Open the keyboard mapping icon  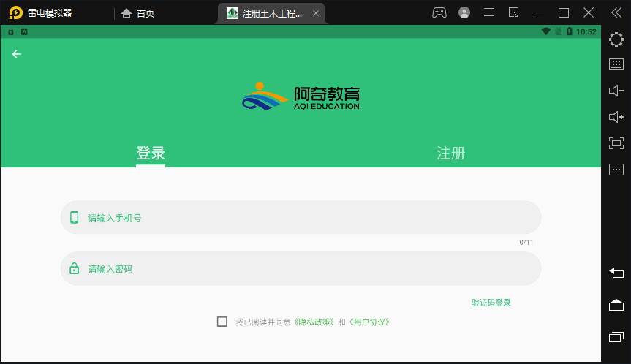616,64
